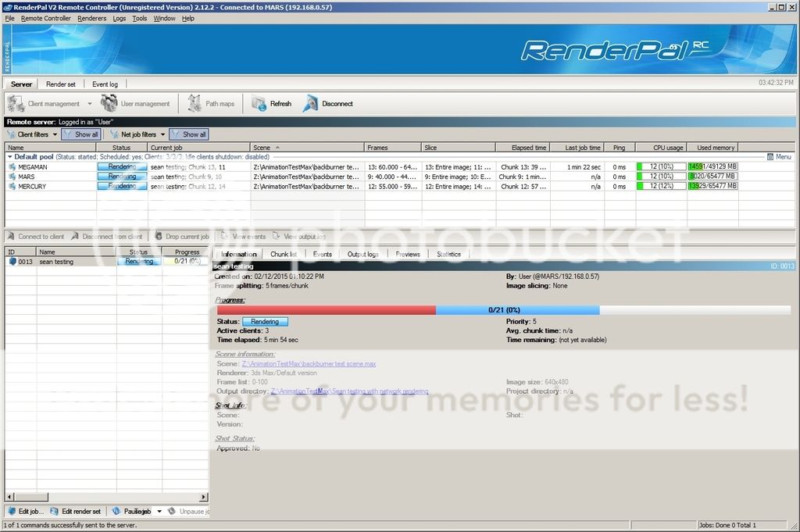
Task: Click the Disconnect from client icon
Action: (75, 236)
